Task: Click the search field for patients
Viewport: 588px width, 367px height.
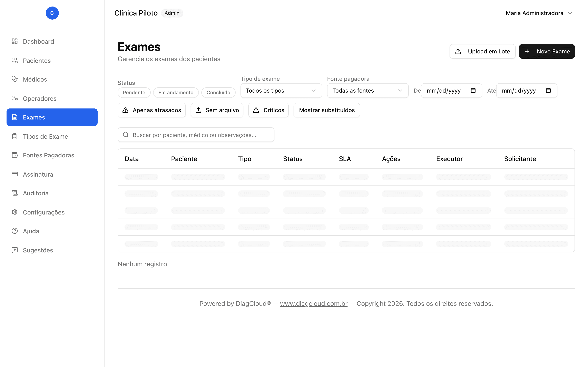Action: point(196,135)
